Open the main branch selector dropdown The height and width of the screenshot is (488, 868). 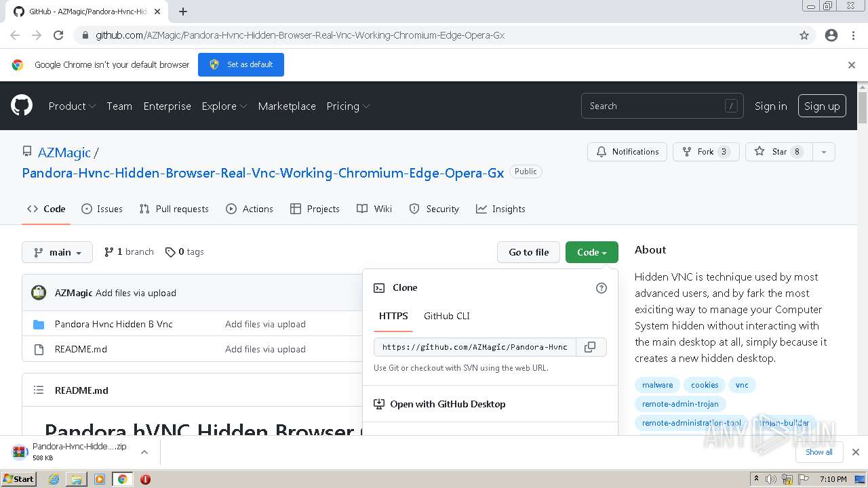pos(58,252)
